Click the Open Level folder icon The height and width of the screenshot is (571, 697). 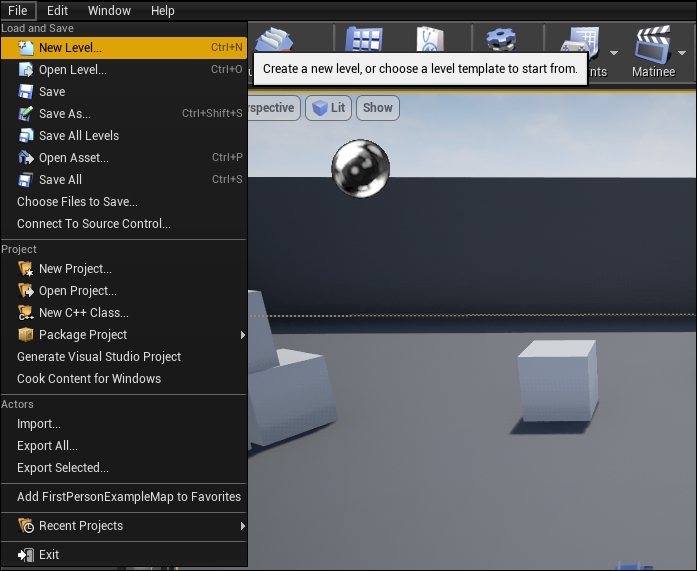(26, 70)
